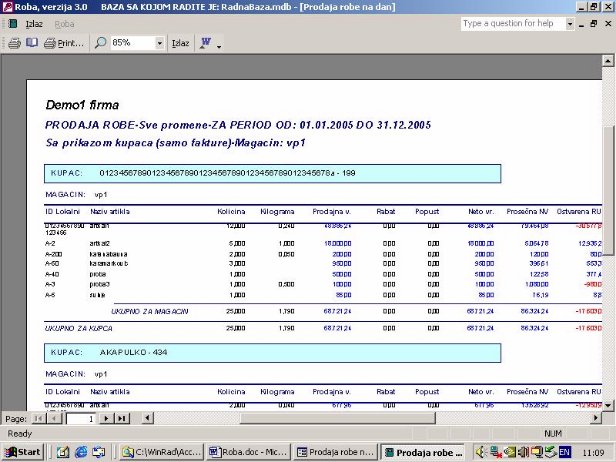
Task: Click the open book page-view icon
Action: click(32, 43)
